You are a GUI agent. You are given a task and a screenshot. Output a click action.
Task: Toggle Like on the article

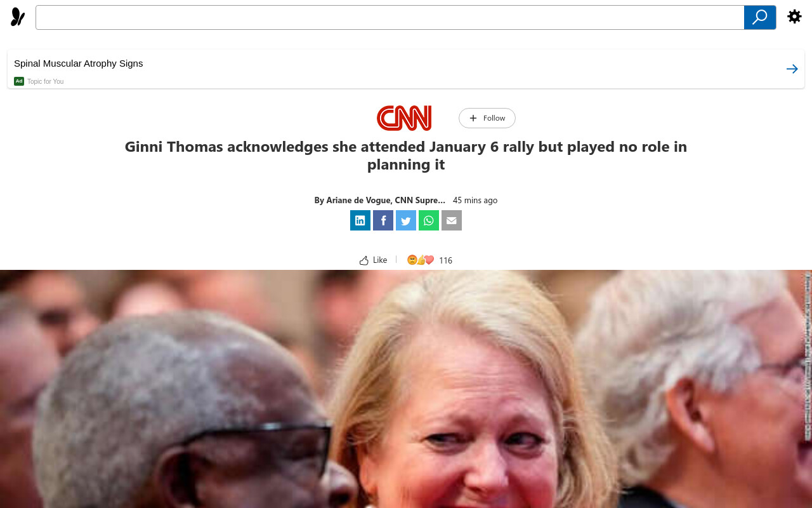coord(373,260)
